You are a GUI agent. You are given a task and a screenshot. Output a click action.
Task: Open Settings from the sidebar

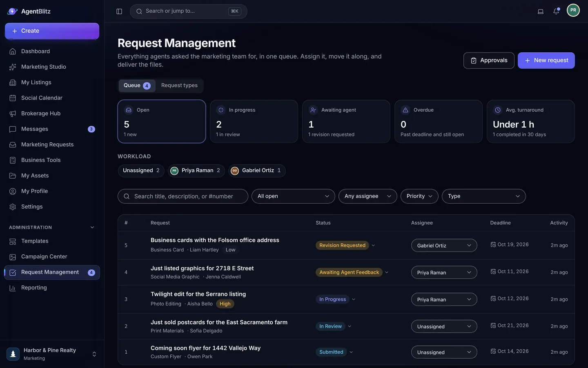coord(52,207)
